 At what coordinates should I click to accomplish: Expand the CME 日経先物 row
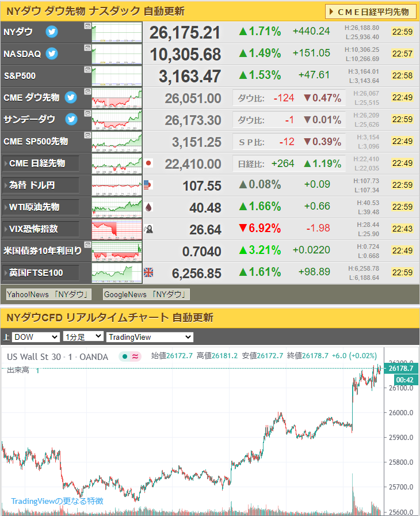click(41, 163)
